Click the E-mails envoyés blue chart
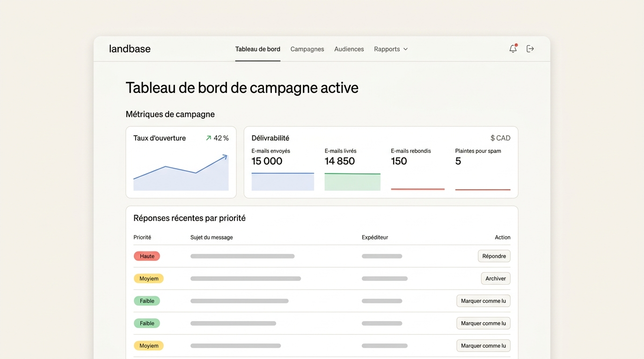Screen dimensions: 644x359 [x=283, y=181]
